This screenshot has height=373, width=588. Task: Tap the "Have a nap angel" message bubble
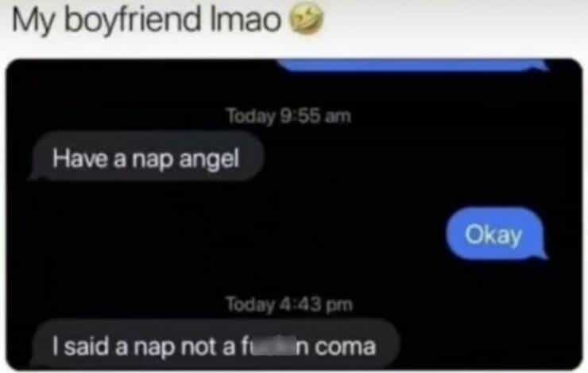[x=147, y=156]
